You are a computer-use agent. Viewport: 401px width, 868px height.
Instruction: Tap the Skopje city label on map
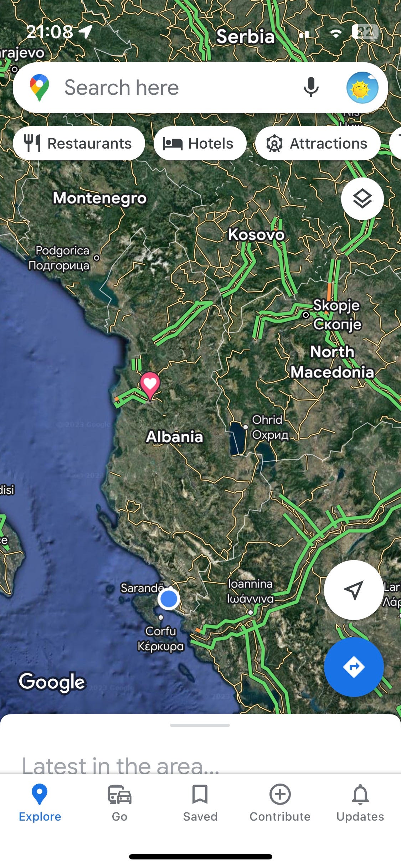(x=336, y=305)
